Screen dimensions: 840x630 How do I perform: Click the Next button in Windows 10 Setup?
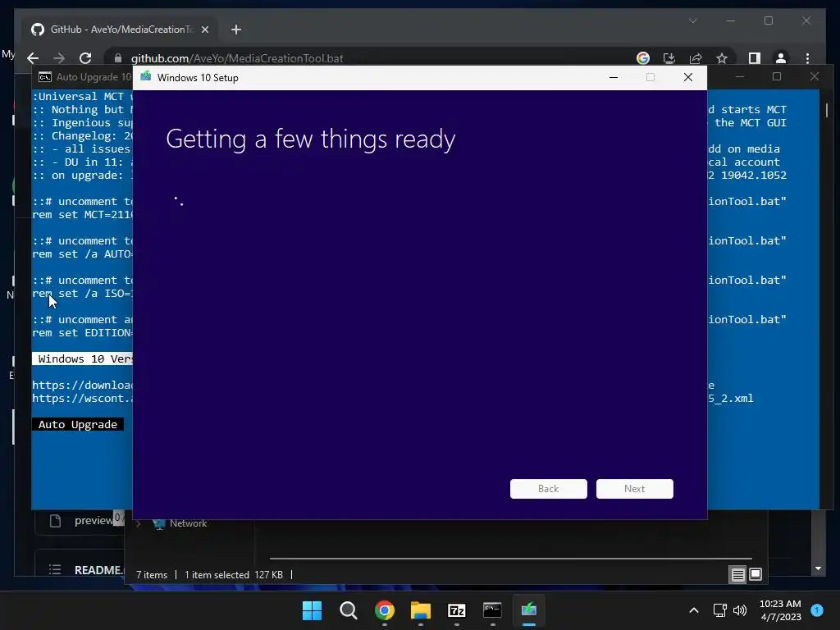point(634,489)
